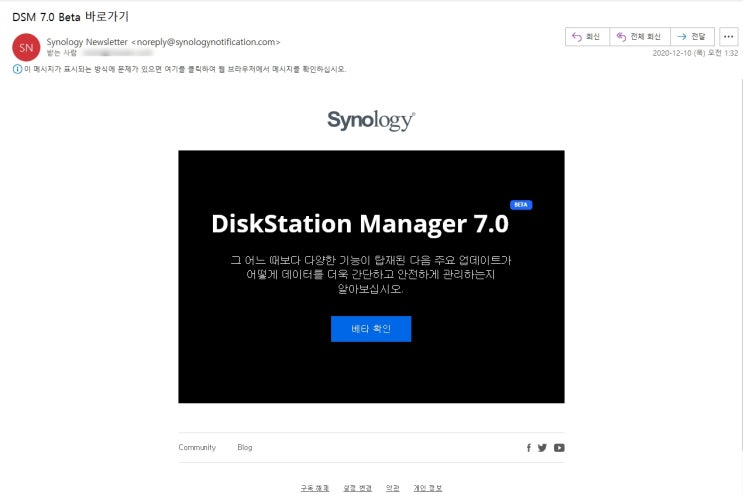Open the more actions ellipsis menu
The height and width of the screenshot is (494, 743).
tap(728, 36)
